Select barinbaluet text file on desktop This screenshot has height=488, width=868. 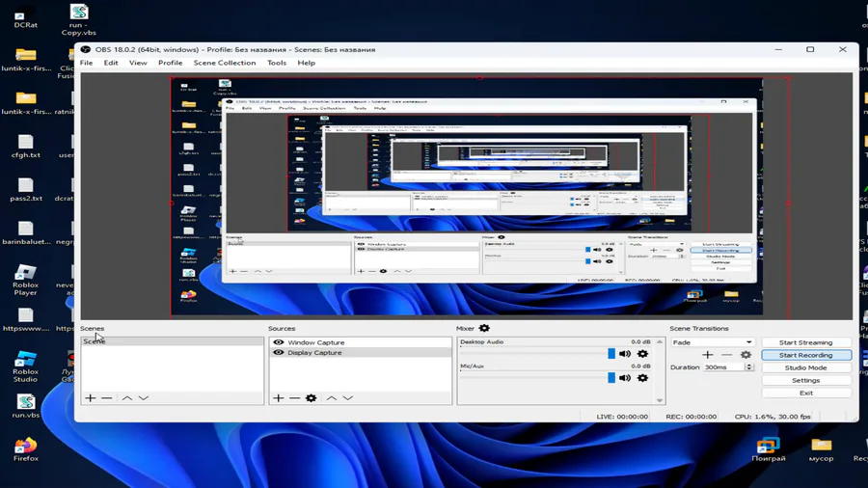point(25,233)
